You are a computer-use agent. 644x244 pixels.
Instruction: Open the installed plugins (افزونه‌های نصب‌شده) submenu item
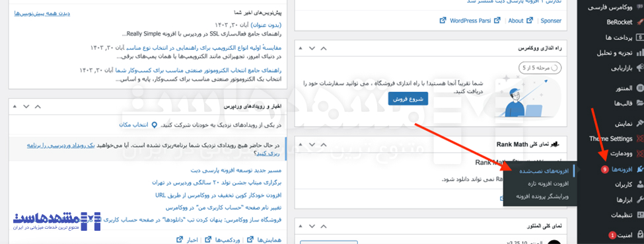coord(544,171)
